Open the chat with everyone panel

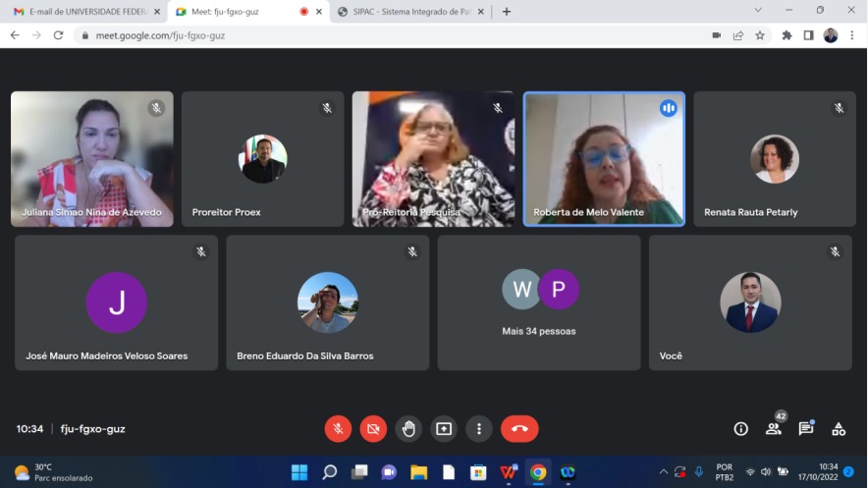tap(806, 429)
